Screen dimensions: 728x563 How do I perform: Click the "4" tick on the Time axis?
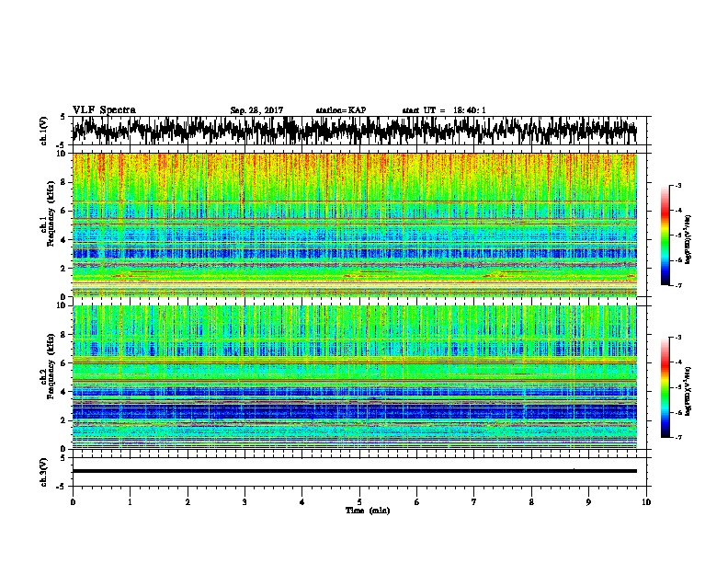pyautogui.click(x=302, y=502)
